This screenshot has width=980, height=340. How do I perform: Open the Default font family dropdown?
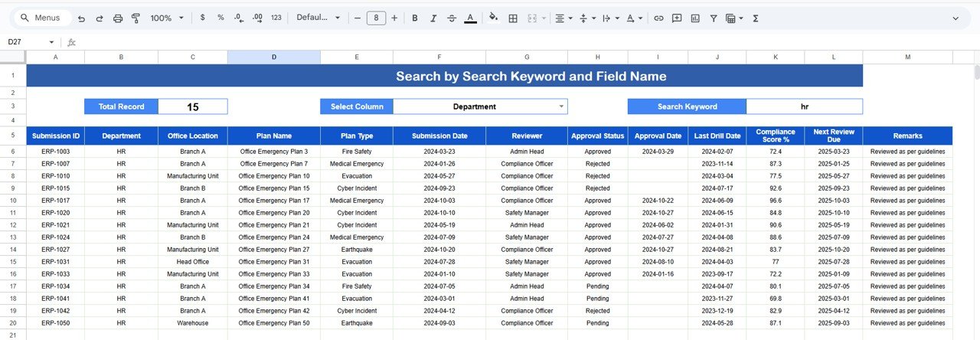pyautogui.click(x=318, y=18)
